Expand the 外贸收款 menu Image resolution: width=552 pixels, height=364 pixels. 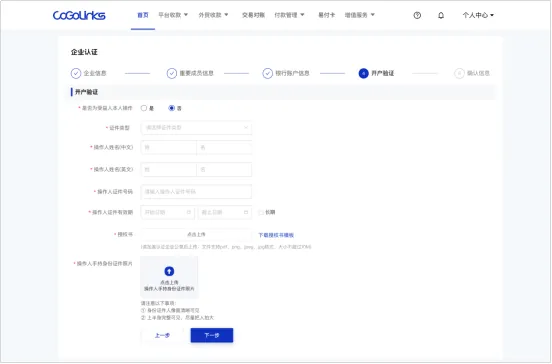point(213,15)
